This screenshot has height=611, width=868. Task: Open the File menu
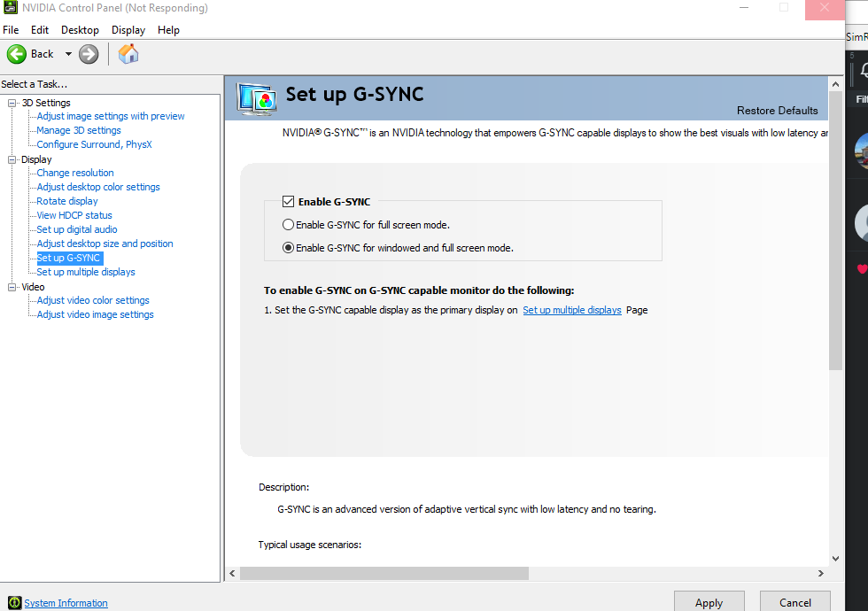point(11,30)
